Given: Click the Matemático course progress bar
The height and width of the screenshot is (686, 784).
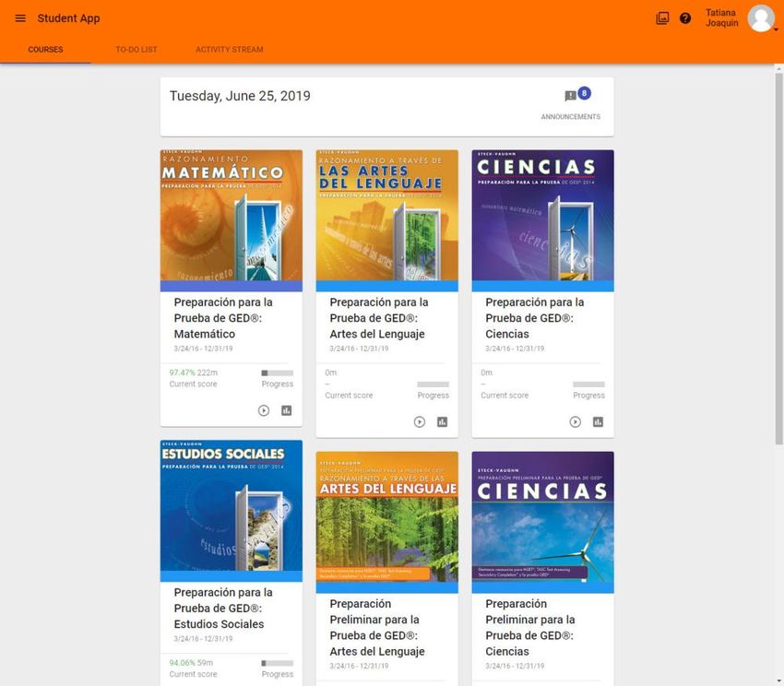Looking at the screenshot, I should 278,373.
